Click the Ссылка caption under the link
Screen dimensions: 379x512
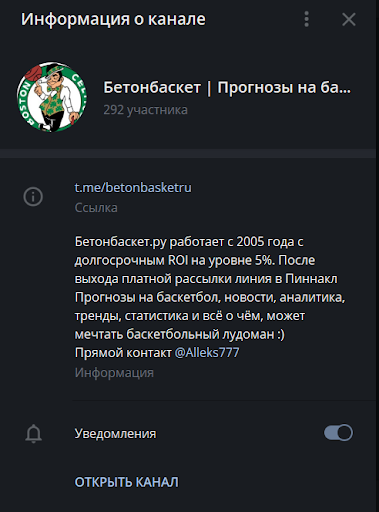click(96, 208)
